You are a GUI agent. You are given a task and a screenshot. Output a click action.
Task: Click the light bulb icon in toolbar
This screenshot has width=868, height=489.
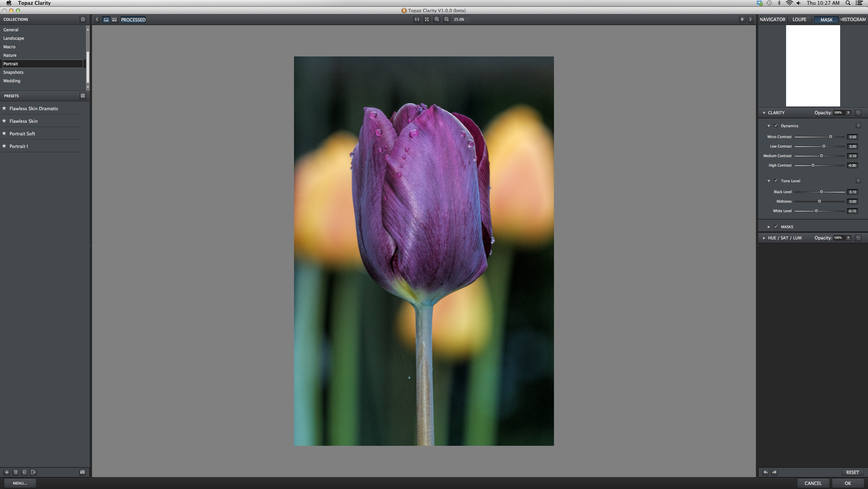coord(742,19)
